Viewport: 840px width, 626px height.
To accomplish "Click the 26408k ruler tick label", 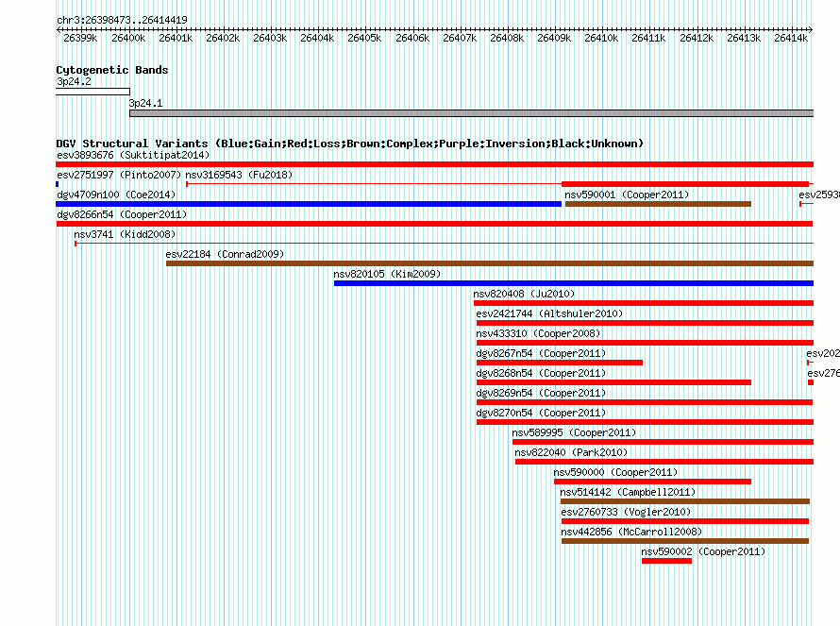I will [507, 38].
